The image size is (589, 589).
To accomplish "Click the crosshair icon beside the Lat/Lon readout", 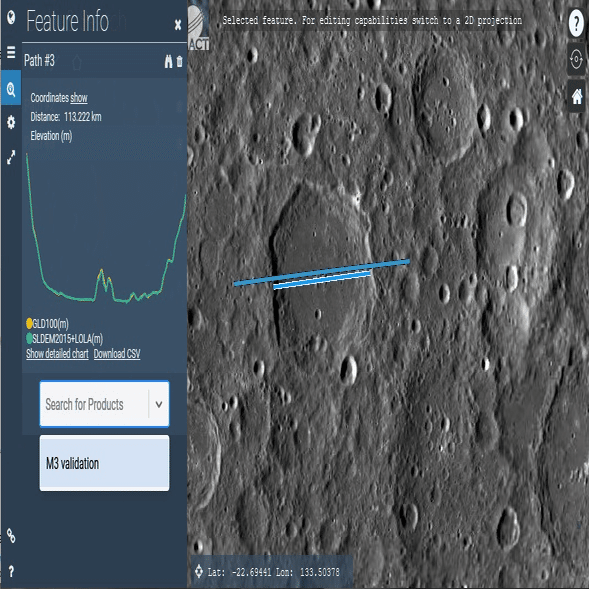I will pyautogui.click(x=198, y=571).
